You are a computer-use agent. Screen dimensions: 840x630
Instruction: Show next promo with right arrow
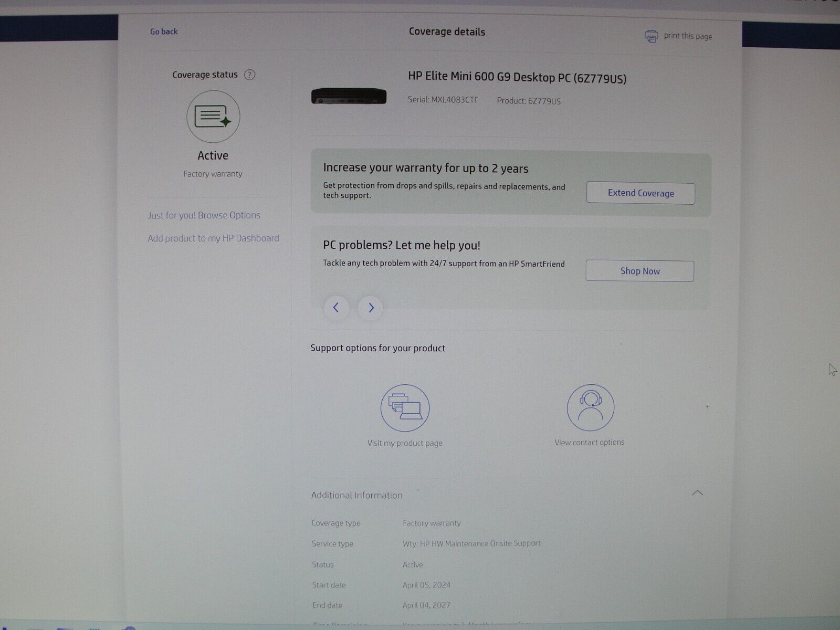coord(371,308)
